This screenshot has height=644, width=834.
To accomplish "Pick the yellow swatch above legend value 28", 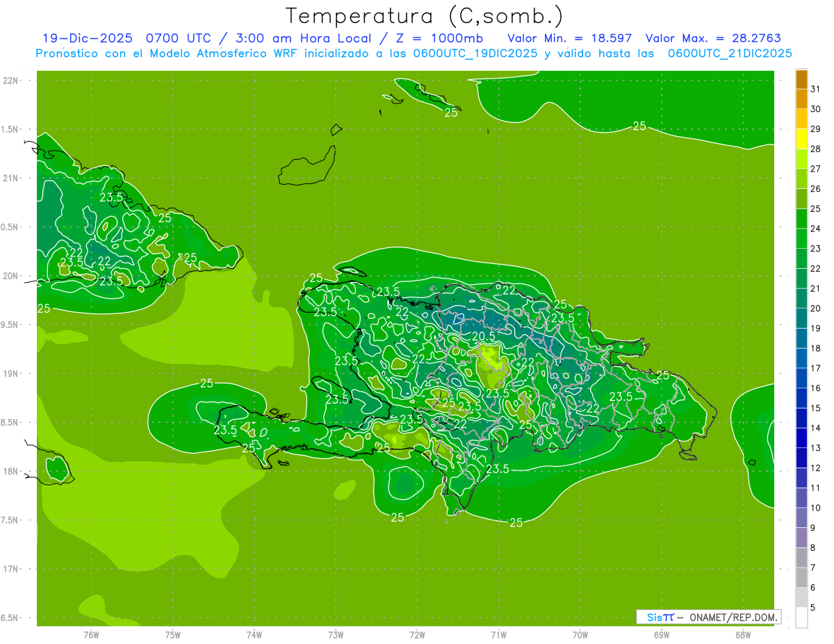I will pos(801,139).
